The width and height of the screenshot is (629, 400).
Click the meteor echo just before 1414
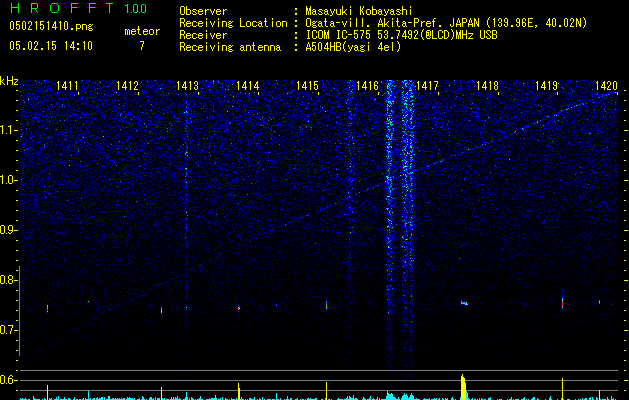(239, 308)
